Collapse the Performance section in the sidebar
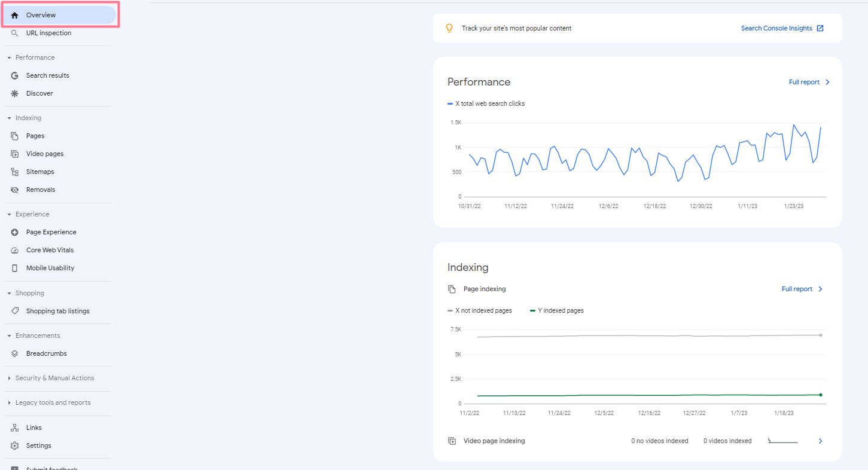This screenshot has width=868, height=470. 8,57
